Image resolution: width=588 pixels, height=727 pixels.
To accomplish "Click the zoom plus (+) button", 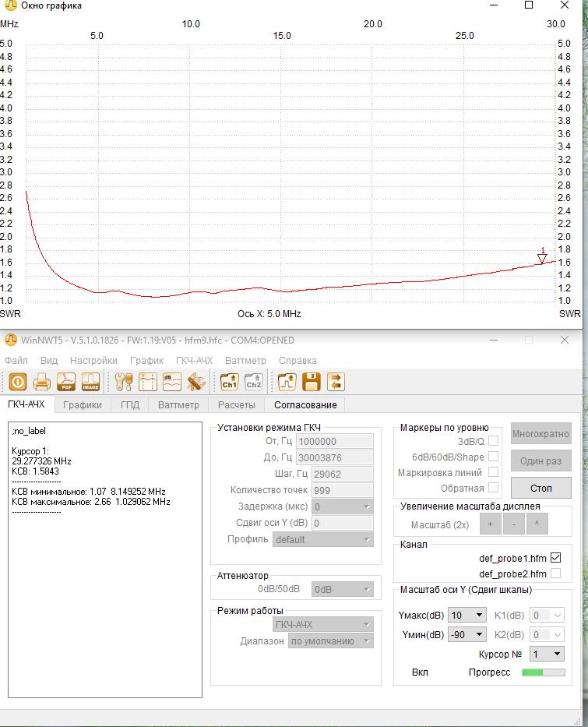I will [490, 524].
